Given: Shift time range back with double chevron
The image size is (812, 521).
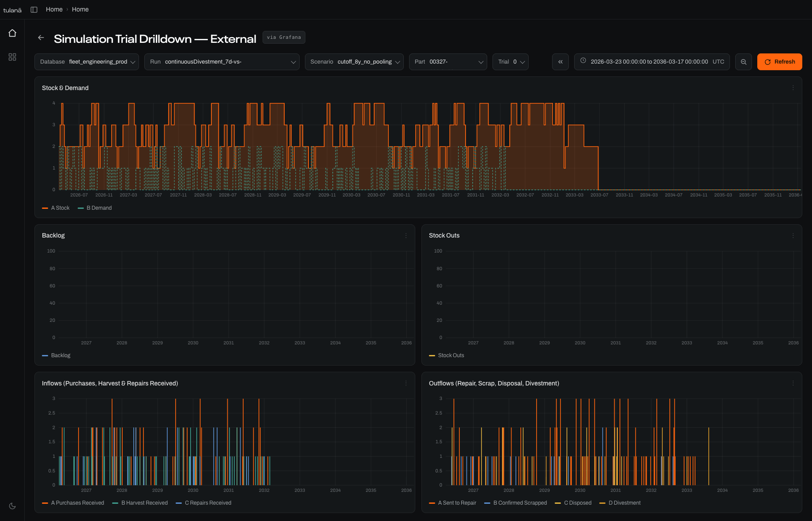Looking at the screenshot, I should [560, 62].
